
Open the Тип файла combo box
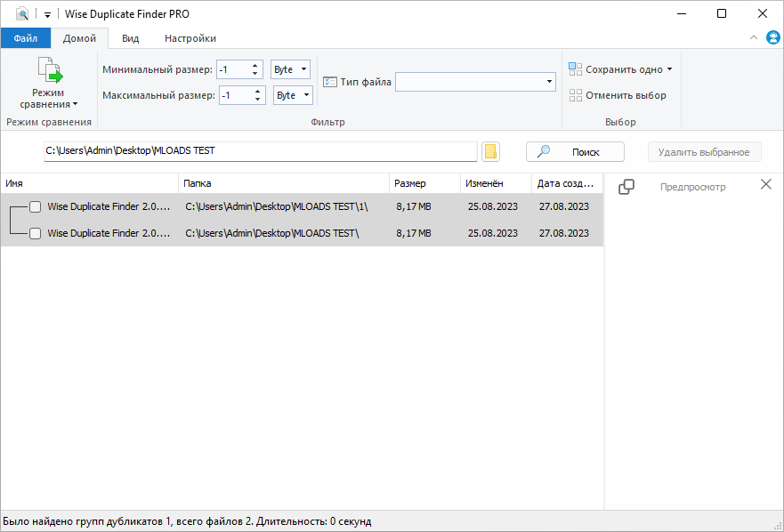(474, 81)
